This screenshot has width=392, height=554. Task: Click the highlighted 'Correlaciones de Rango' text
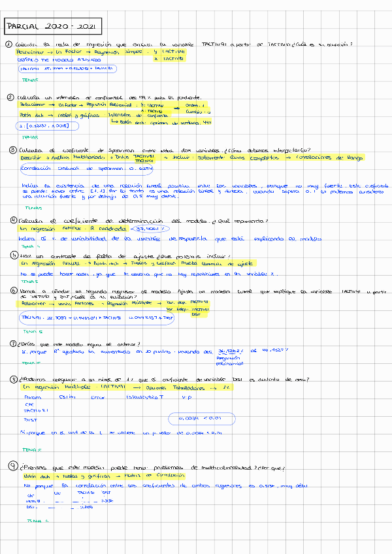pos(331,157)
